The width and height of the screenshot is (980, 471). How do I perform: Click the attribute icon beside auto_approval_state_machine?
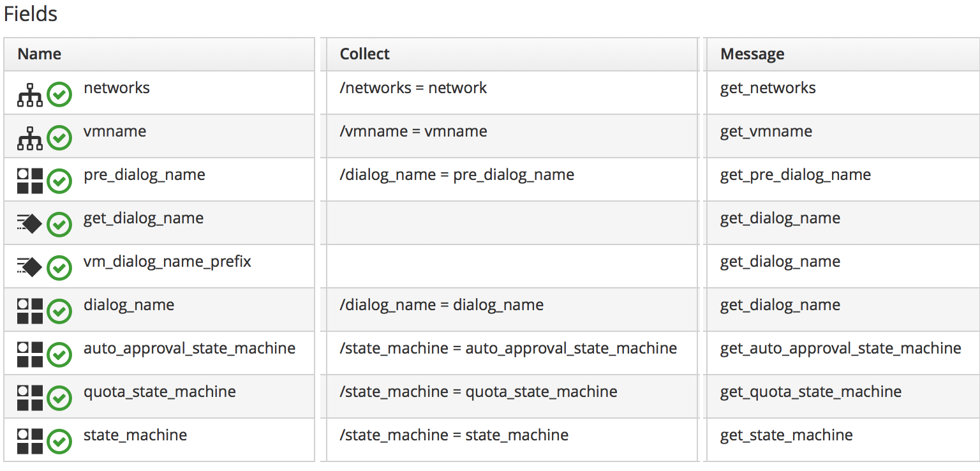(30, 355)
